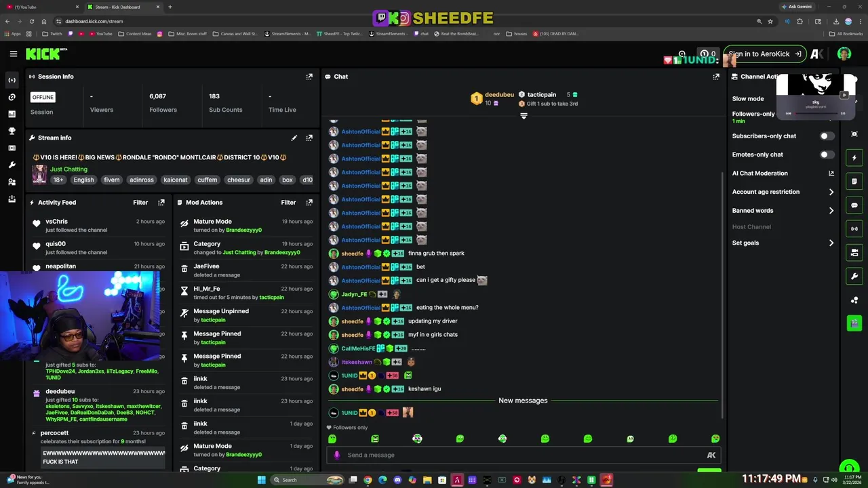This screenshot has width=868, height=488.
Task: Open the link icon in left sidebar
Action: click(x=12, y=97)
